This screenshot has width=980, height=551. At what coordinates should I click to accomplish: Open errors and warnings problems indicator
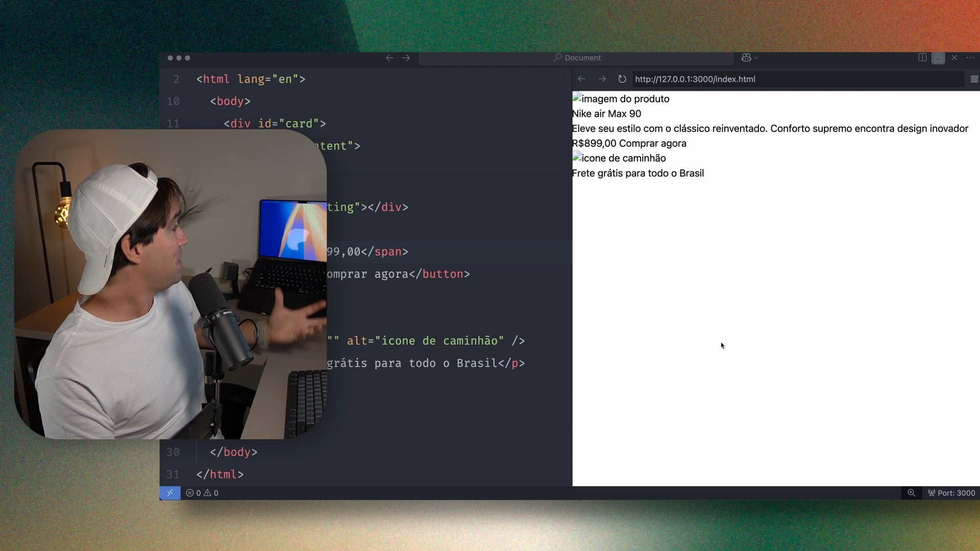click(202, 493)
